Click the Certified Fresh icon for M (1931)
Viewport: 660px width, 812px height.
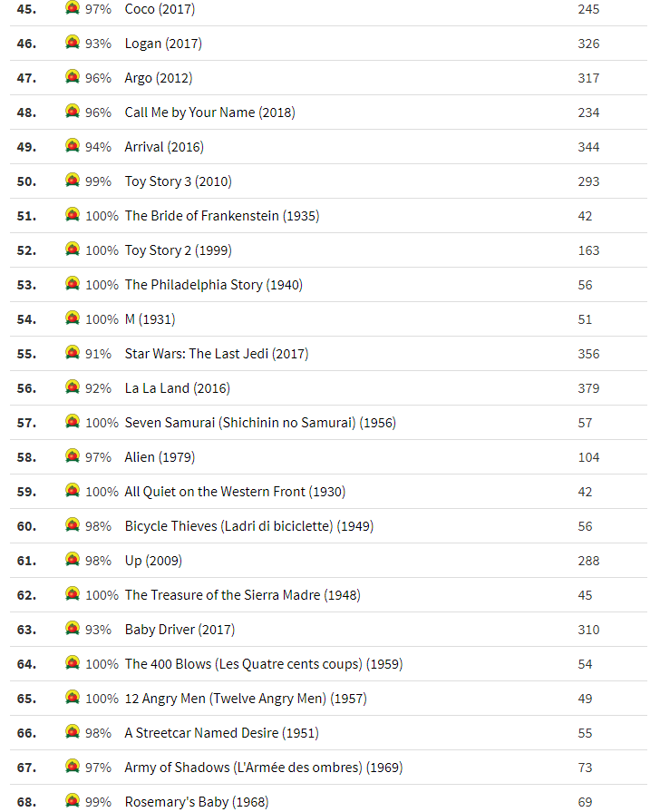click(73, 318)
